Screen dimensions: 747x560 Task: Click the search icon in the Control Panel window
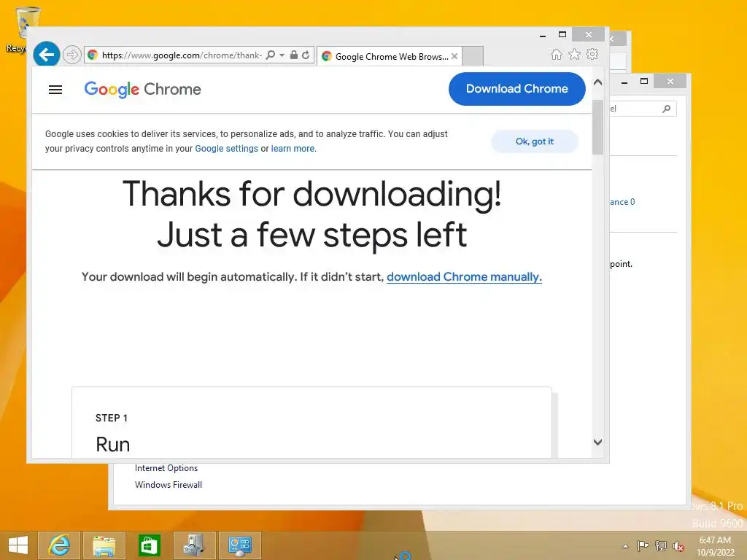(667, 109)
